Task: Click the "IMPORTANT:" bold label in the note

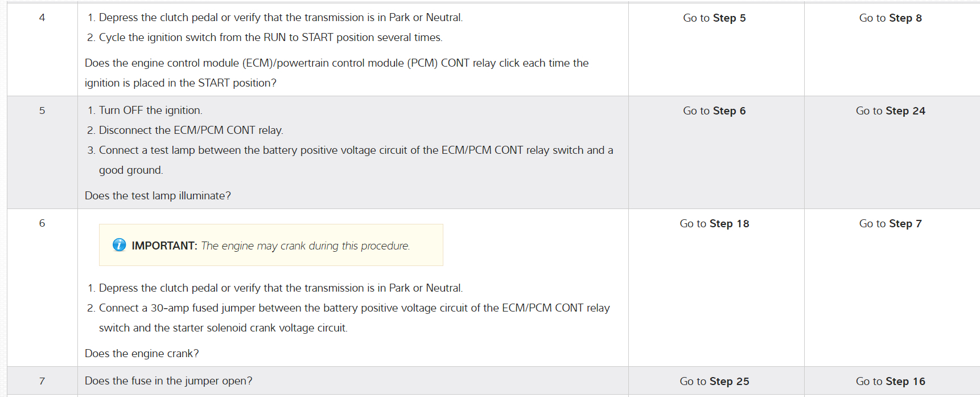Action: pos(164,245)
